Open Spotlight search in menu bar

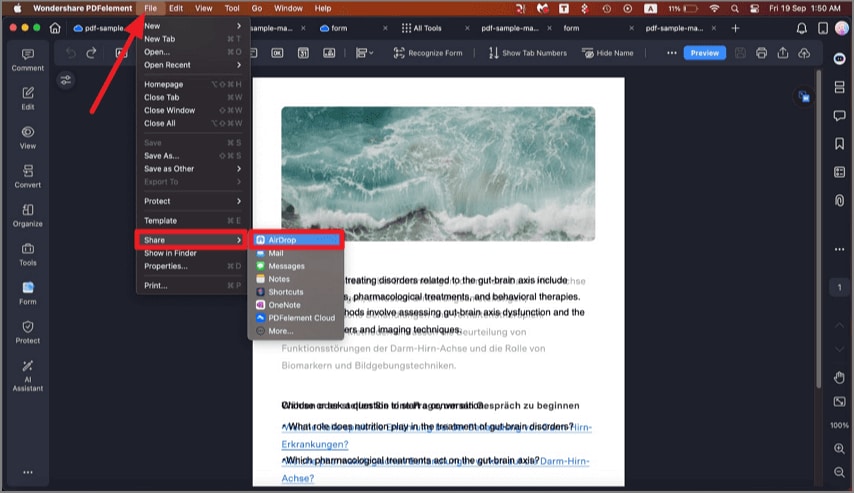coord(735,8)
